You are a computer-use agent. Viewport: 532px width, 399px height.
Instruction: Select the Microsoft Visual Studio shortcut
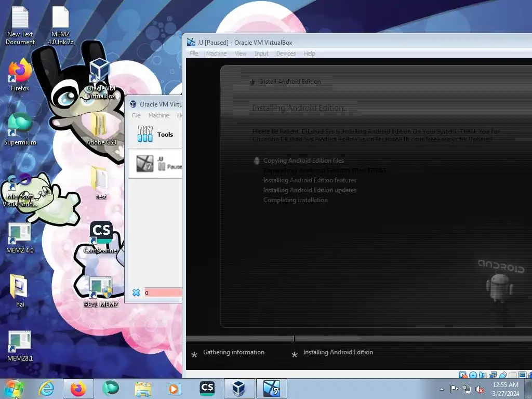pyautogui.click(x=20, y=190)
